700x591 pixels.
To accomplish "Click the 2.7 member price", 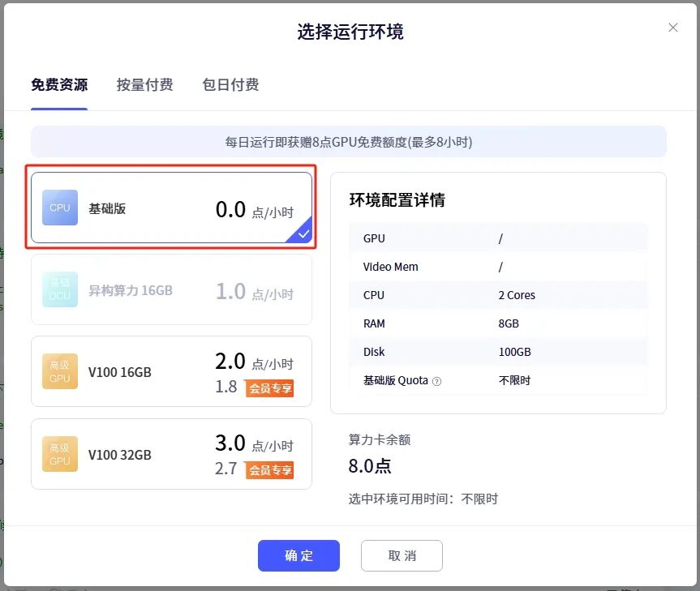I will coord(225,469).
